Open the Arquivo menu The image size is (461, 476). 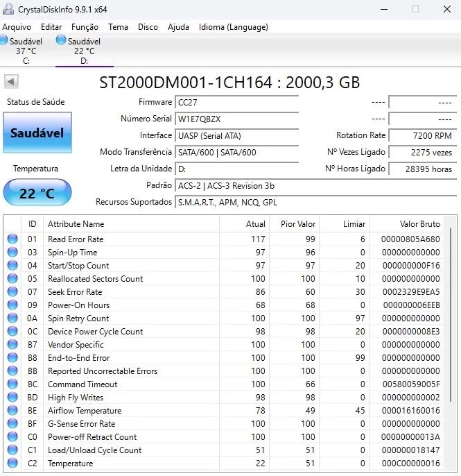click(17, 27)
